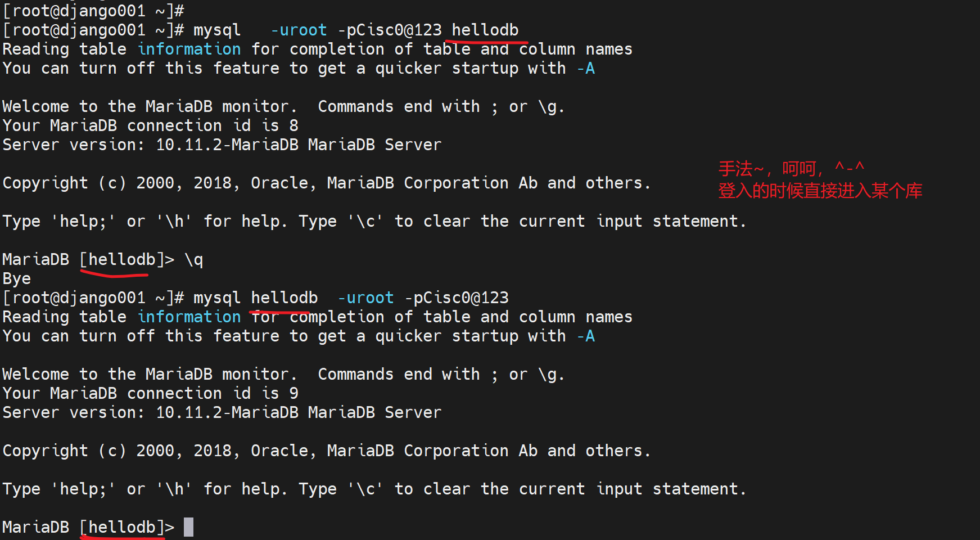Click the "[hellodb]" text in the last prompt
Screen dimensions: 980x540
pyautogui.click(x=122, y=527)
